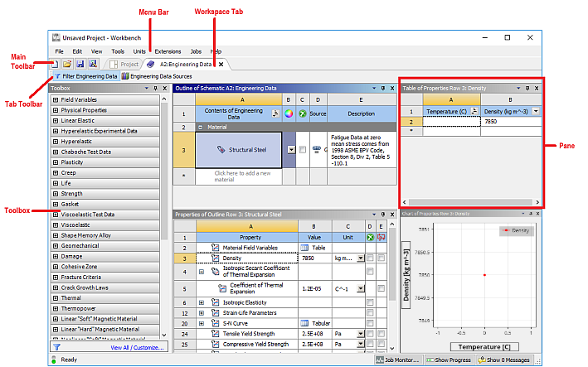Click the New Project toolbar icon
588x367 pixels.
pos(55,64)
